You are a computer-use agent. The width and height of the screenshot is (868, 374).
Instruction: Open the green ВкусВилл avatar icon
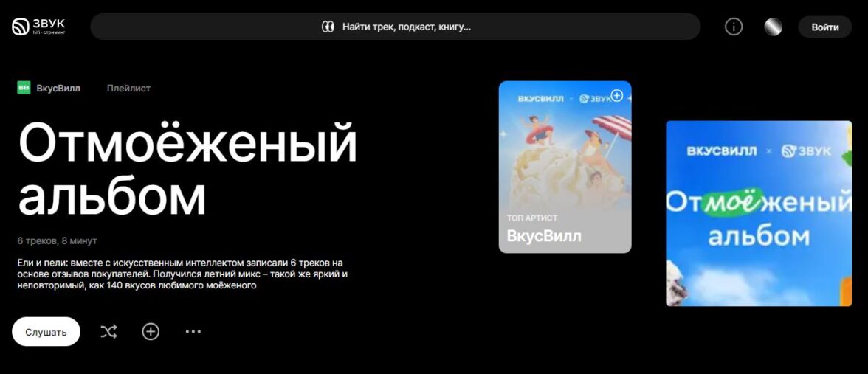coord(24,88)
